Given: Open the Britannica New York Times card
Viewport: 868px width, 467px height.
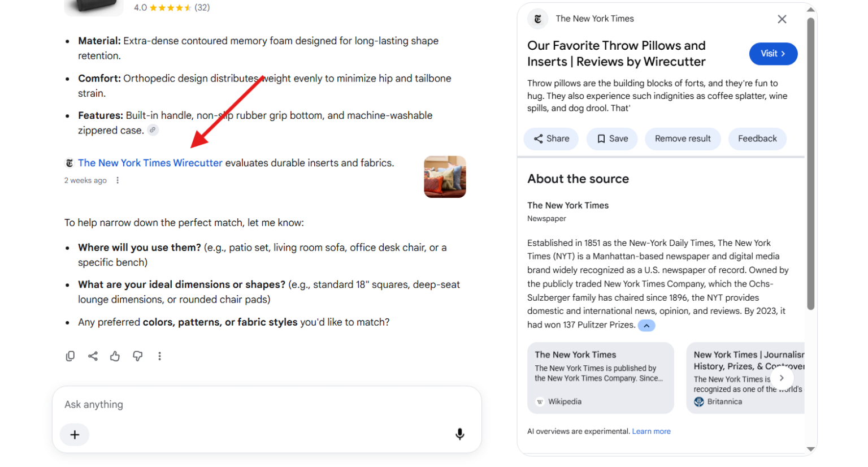Looking at the screenshot, I should [745, 378].
